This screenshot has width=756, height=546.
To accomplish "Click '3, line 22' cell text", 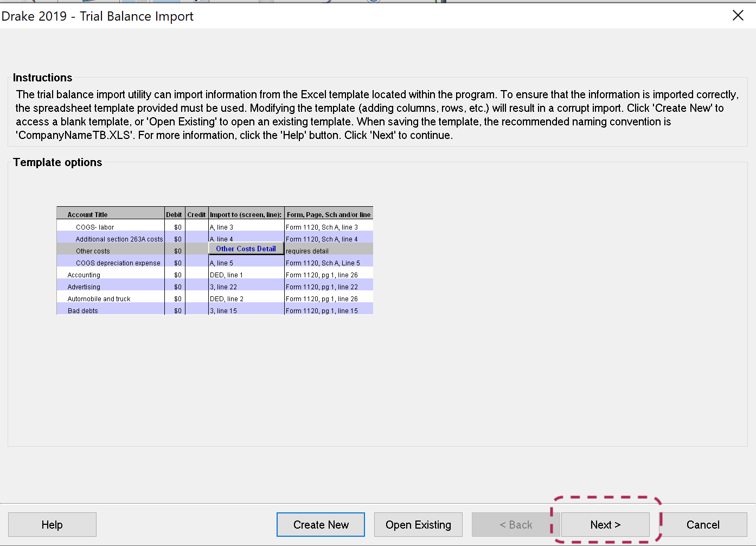I will tap(223, 287).
